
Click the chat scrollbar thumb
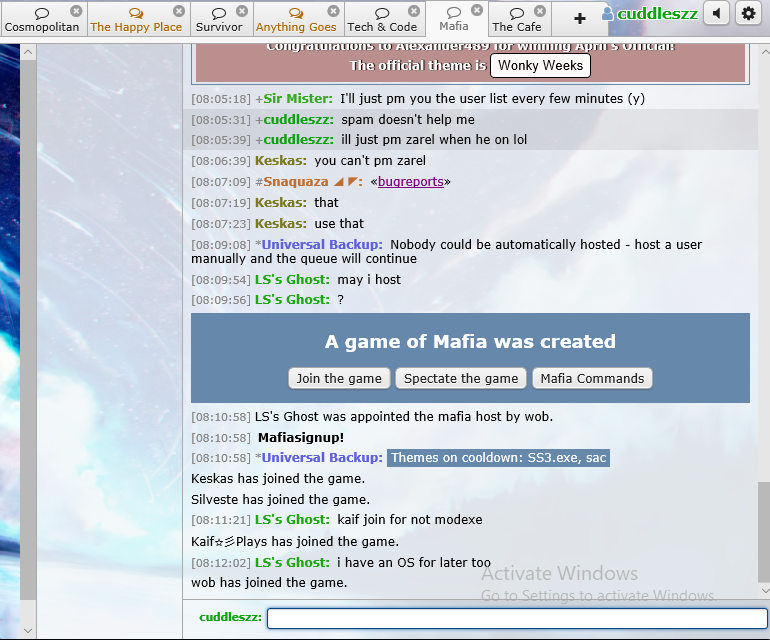point(764,530)
